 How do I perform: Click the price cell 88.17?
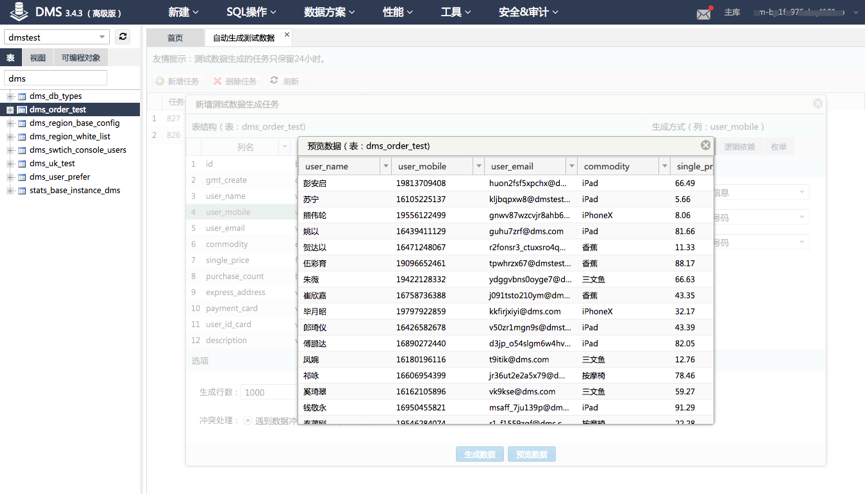point(685,263)
